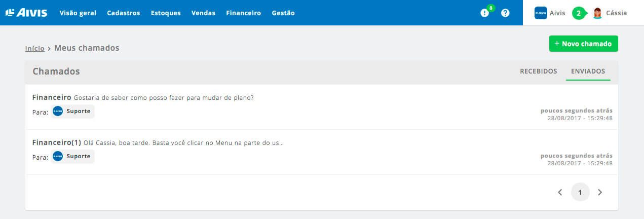Open the help question mark icon

coord(505,13)
